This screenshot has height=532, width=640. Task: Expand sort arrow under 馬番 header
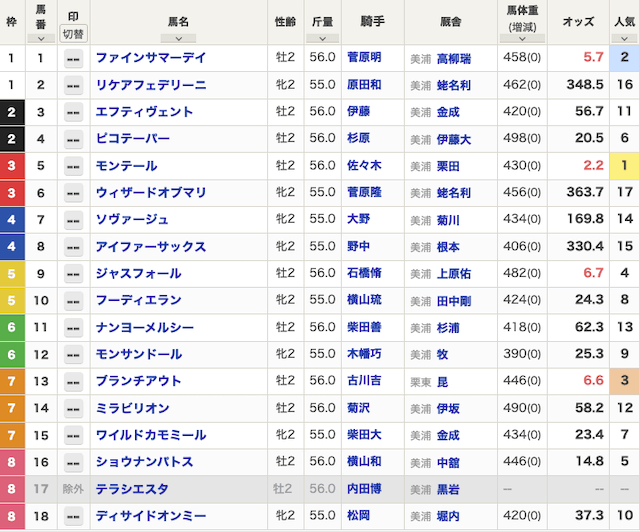coord(40,38)
